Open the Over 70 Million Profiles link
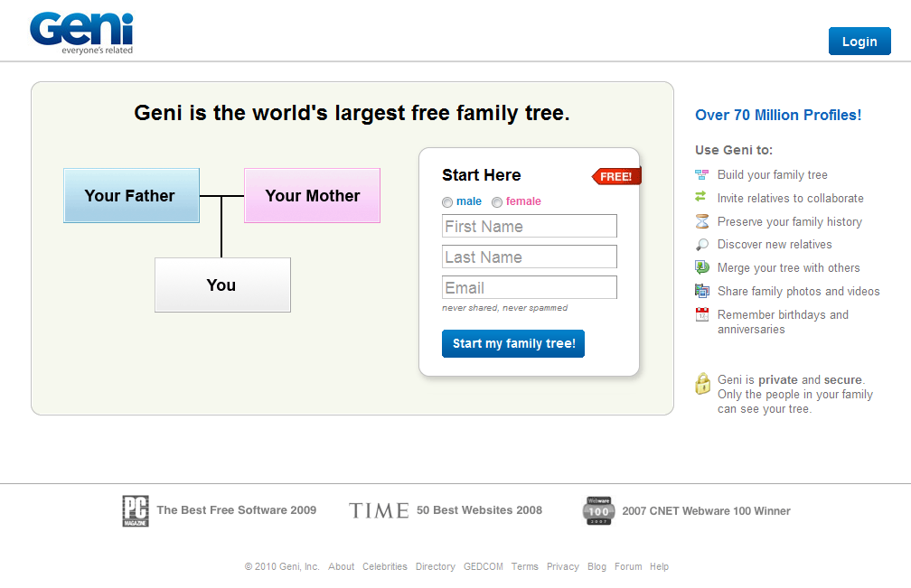Image resolution: width=911 pixels, height=588 pixels. pos(778,115)
